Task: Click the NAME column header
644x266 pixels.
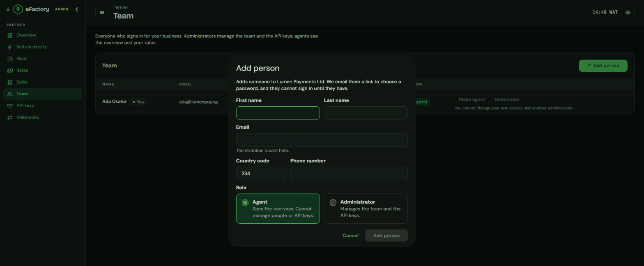Action: pos(108,85)
